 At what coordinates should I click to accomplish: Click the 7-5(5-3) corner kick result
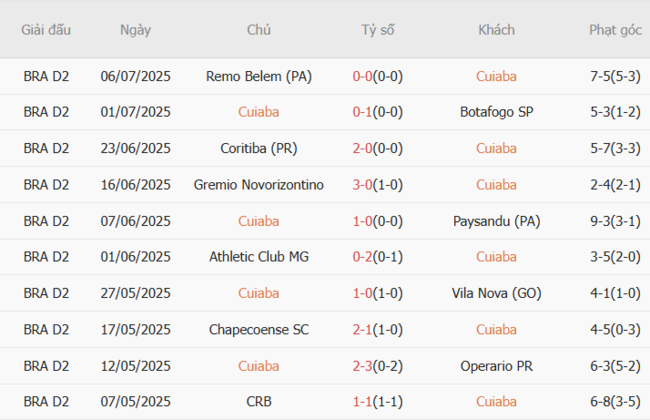point(615,76)
